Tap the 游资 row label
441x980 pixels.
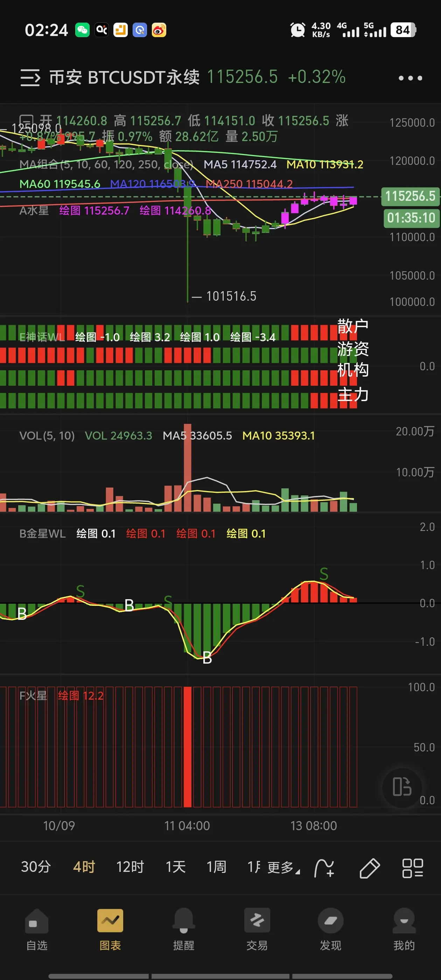tap(353, 349)
